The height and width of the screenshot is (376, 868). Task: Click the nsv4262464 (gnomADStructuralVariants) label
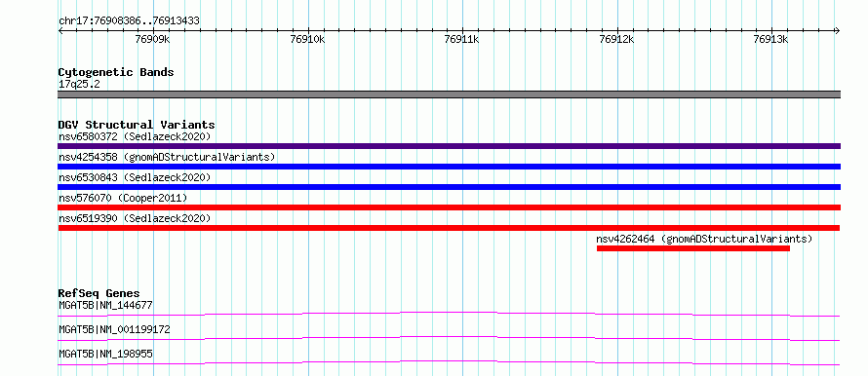click(704, 239)
